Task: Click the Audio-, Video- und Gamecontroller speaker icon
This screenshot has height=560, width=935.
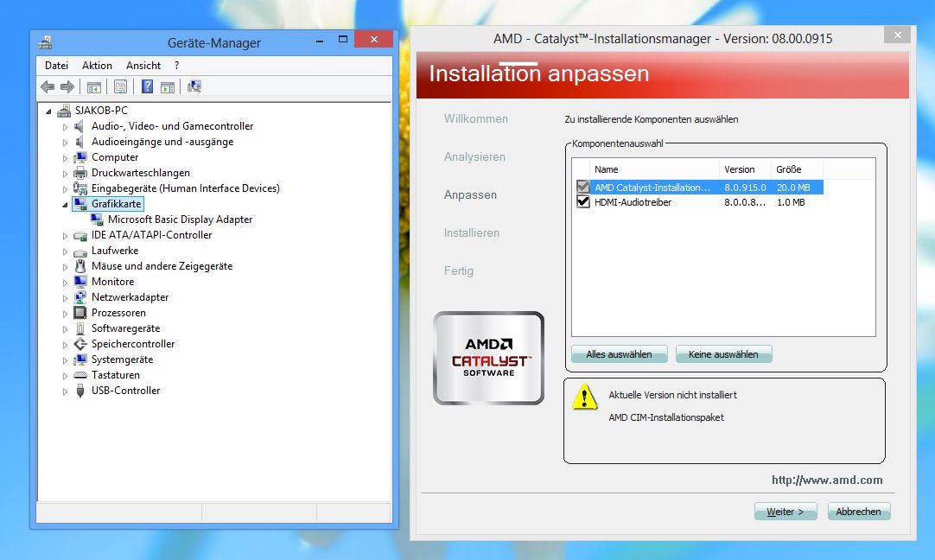Action: [x=80, y=126]
